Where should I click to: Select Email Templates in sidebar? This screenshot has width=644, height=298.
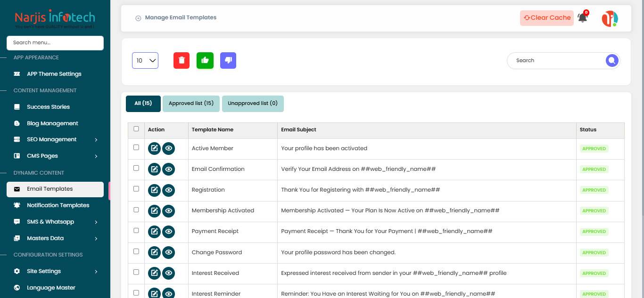(55, 189)
